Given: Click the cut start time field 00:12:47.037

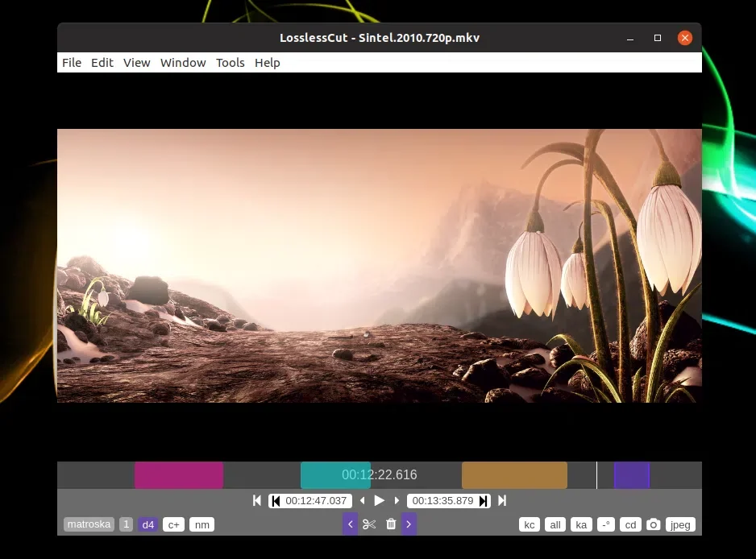Looking at the screenshot, I should (315, 501).
